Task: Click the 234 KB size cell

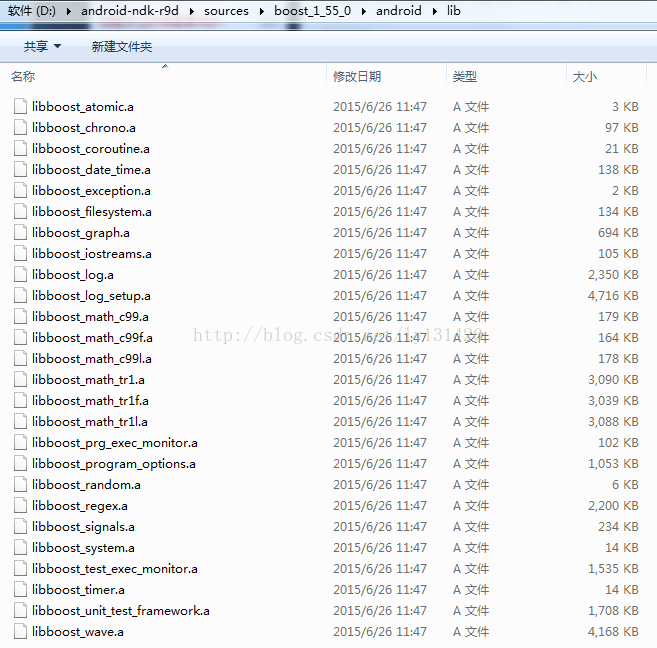Action: tap(618, 527)
